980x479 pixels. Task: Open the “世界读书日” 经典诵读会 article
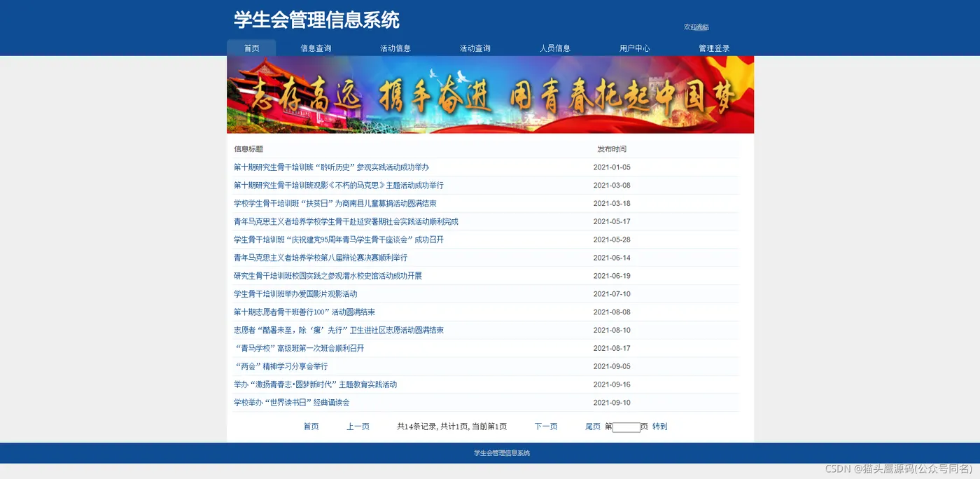(x=291, y=403)
